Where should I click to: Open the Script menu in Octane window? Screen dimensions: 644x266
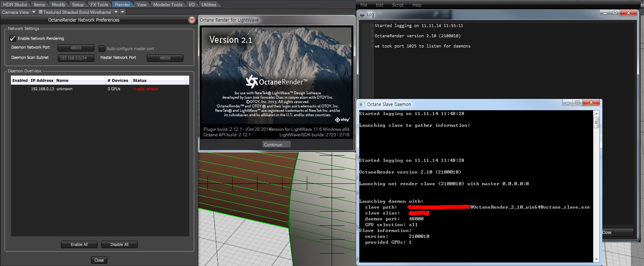point(398,5)
